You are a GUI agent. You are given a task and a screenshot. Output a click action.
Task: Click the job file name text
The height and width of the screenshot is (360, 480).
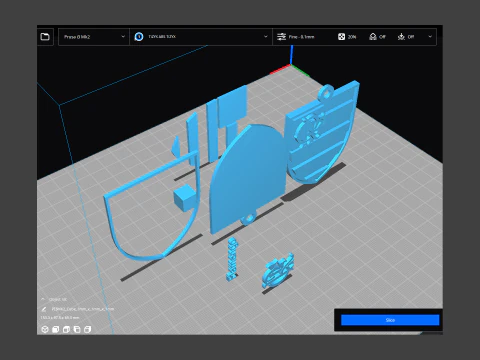[83, 309]
